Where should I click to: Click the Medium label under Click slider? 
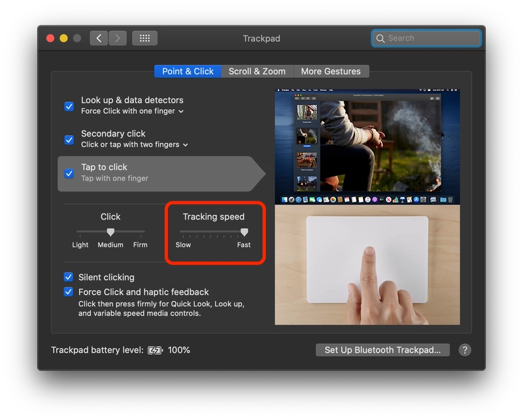[x=110, y=245]
